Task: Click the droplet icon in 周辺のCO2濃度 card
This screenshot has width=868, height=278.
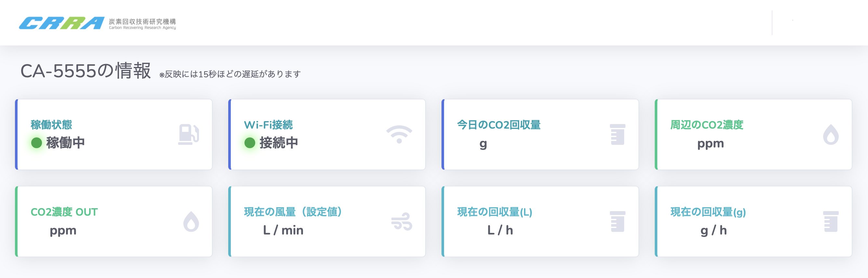Action: 831,134
